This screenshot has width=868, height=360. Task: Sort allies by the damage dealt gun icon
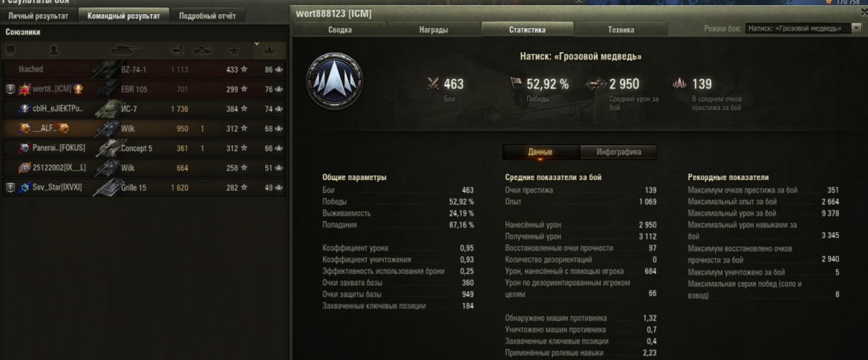[x=178, y=51]
